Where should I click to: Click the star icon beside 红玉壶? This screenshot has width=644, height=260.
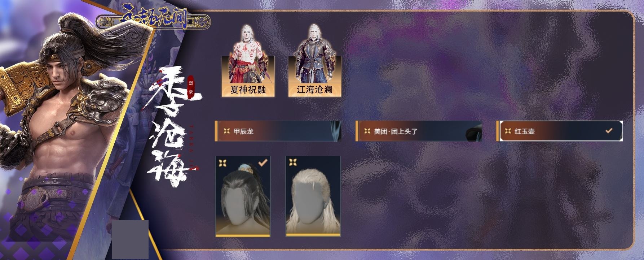tap(508, 131)
